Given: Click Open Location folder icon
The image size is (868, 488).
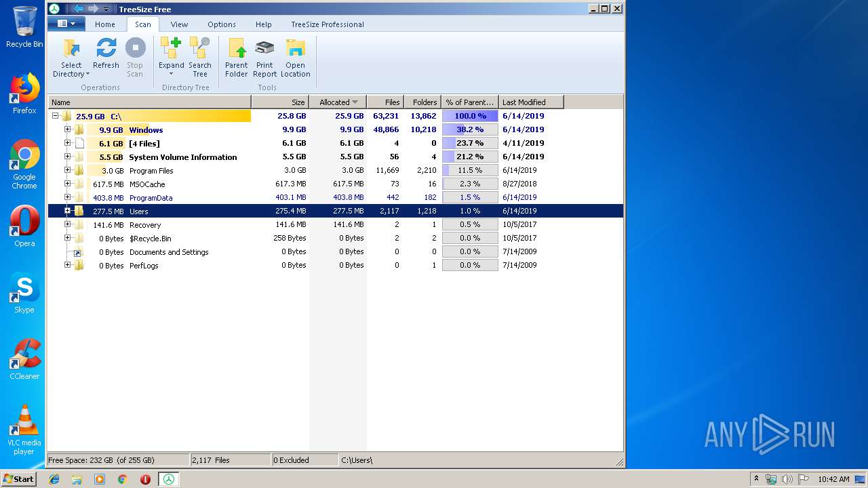Looking at the screenshot, I should [x=295, y=49].
